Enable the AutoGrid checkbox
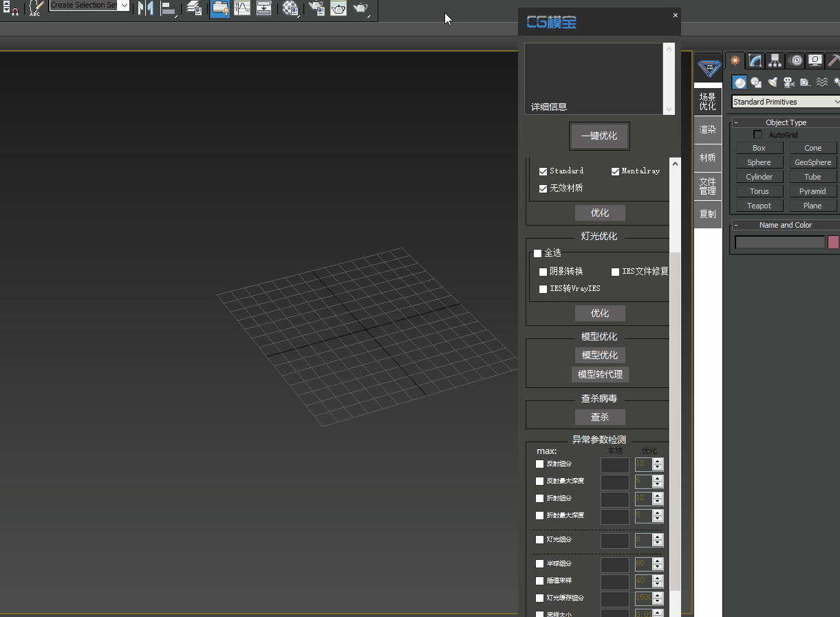Viewport: 840px width, 617px height. pyautogui.click(x=757, y=134)
